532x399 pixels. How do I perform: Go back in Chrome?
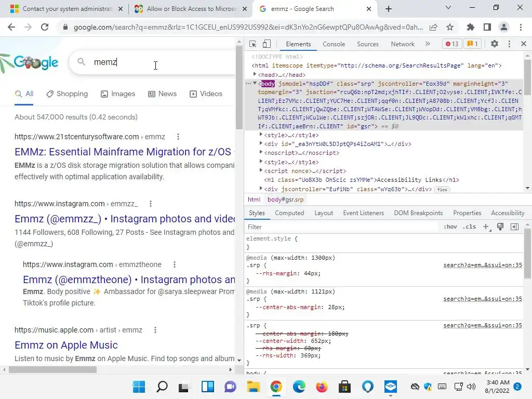tap(11, 27)
